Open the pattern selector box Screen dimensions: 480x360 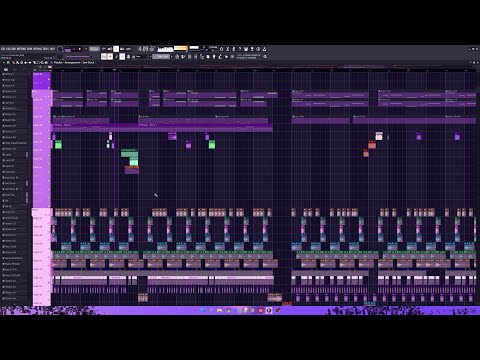[162, 56]
